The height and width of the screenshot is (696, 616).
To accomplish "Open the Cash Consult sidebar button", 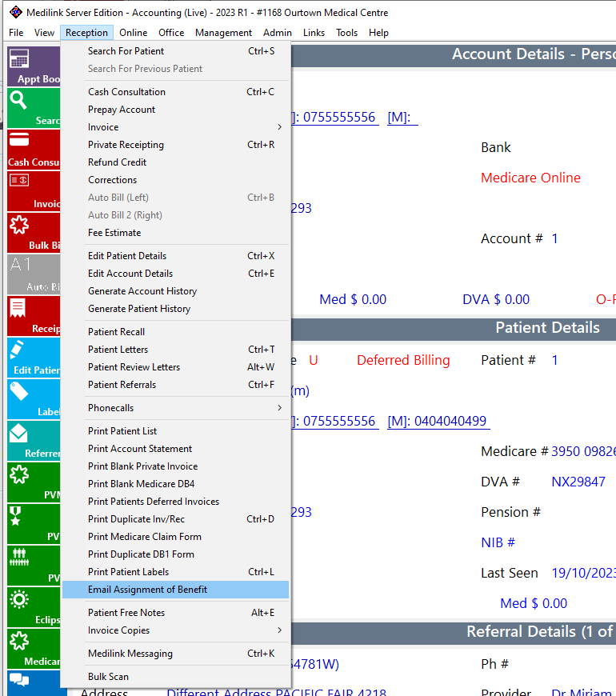I will 34,150.
